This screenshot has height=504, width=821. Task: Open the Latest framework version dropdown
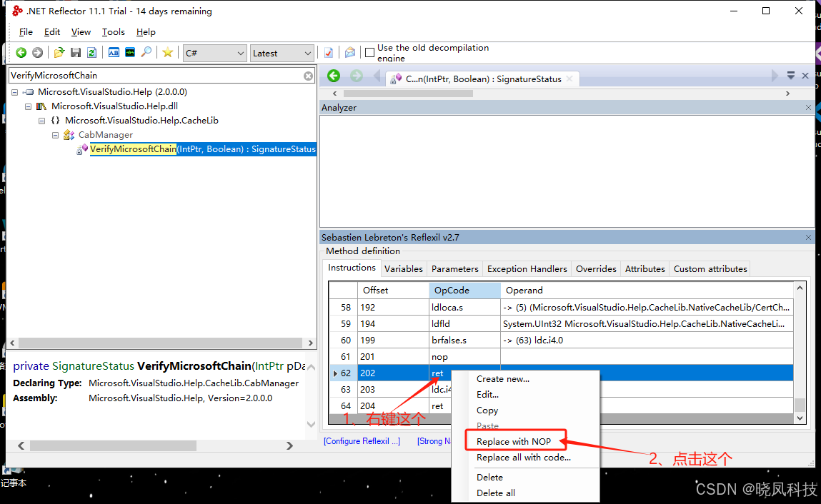[282, 53]
